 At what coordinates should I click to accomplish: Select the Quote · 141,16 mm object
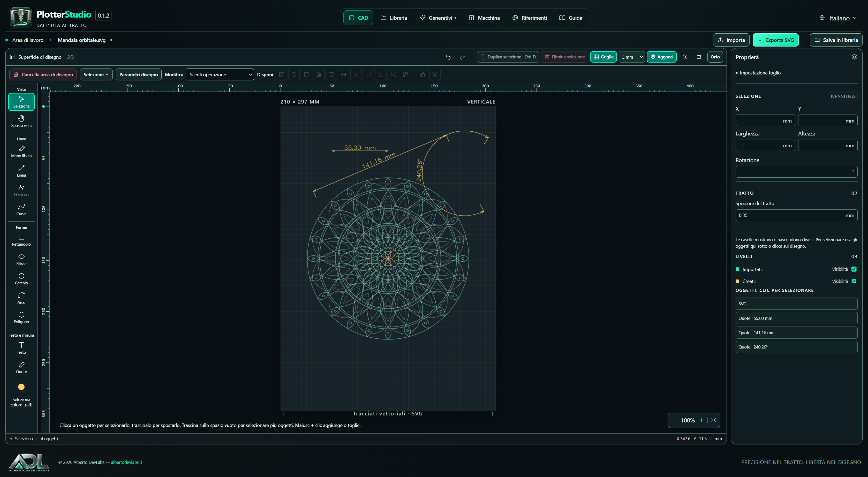[796, 333]
